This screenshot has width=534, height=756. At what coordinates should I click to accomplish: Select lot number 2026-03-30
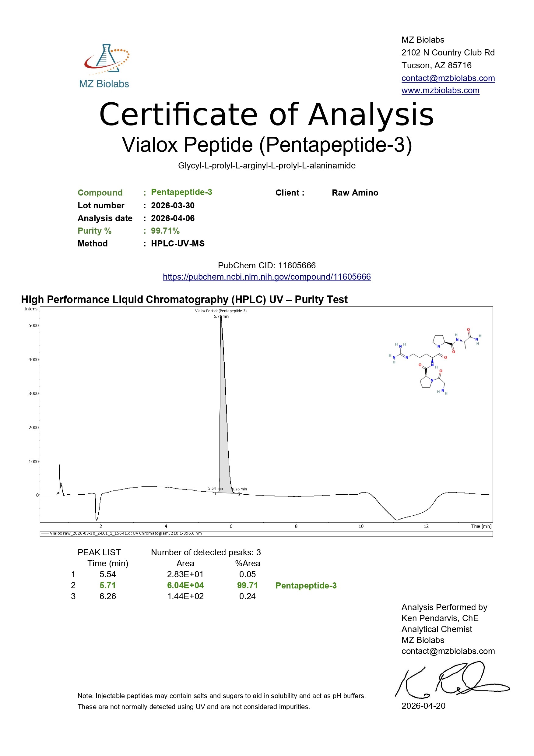173,206
